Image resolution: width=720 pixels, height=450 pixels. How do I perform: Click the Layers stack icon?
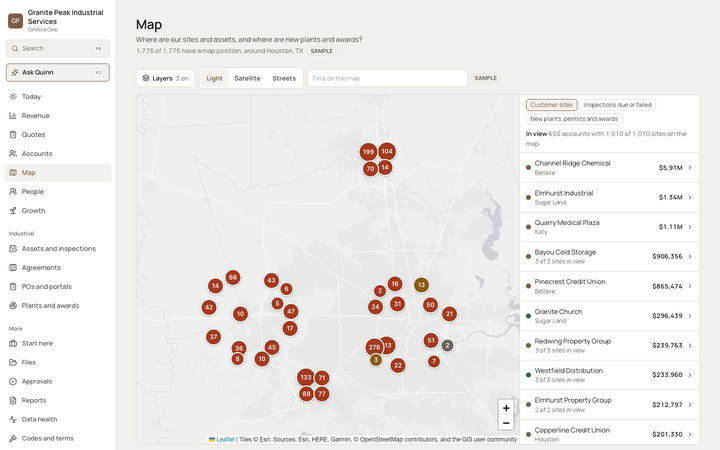tap(146, 78)
